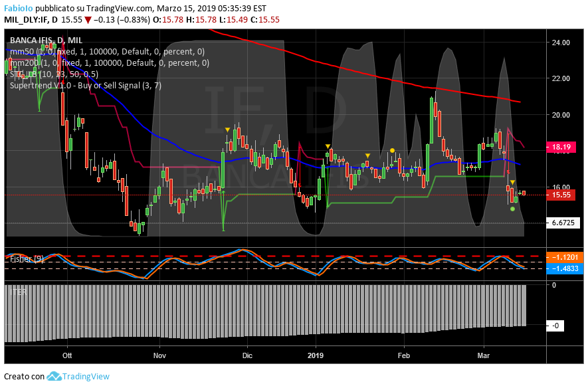Image resolution: width=588 pixels, height=388 pixels.
Task: Click the orange −1.1201 Fisher value label
Action: pyautogui.click(x=565, y=257)
